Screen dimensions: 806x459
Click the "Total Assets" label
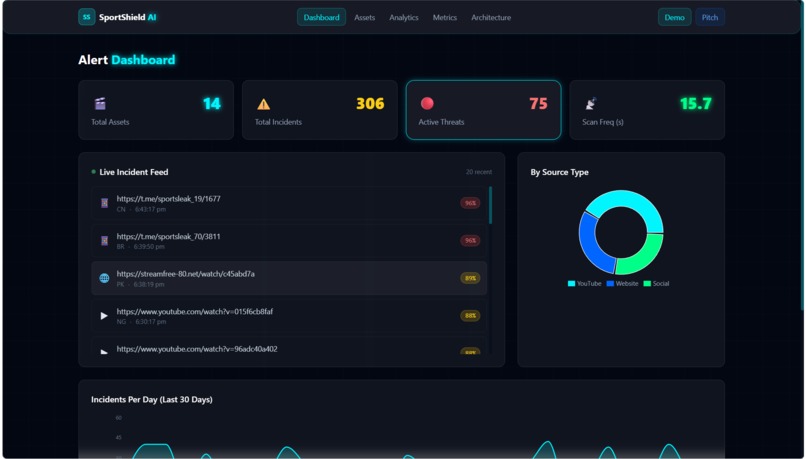[x=110, y=122]
